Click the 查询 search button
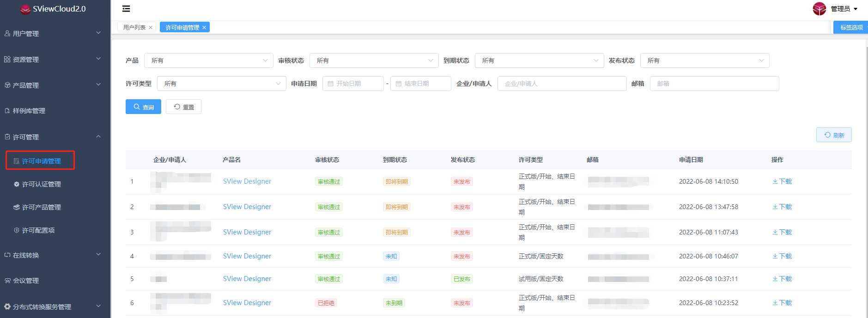 (x=143, y=107)
